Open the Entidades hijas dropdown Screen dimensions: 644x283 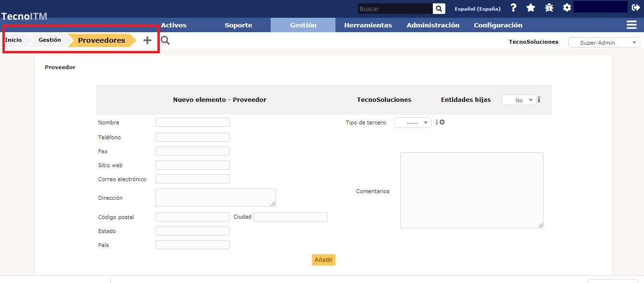pos(519,100)
